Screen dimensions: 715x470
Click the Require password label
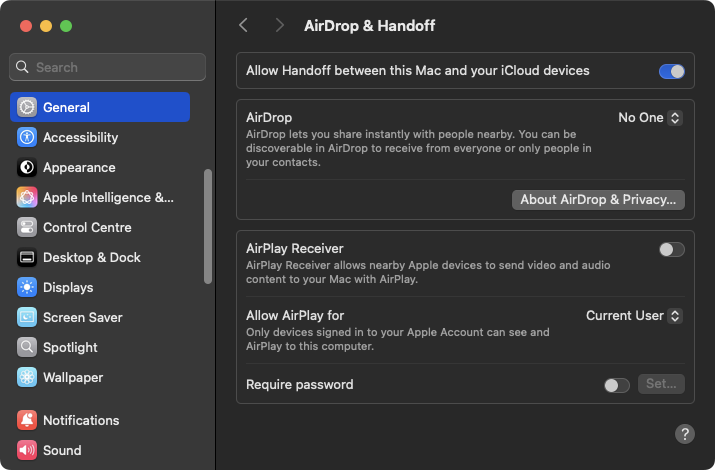[x=300, y=384]
